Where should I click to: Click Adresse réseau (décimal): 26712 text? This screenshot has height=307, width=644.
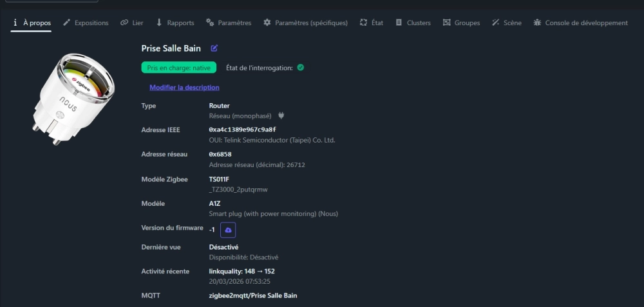(x=257, y=165)
